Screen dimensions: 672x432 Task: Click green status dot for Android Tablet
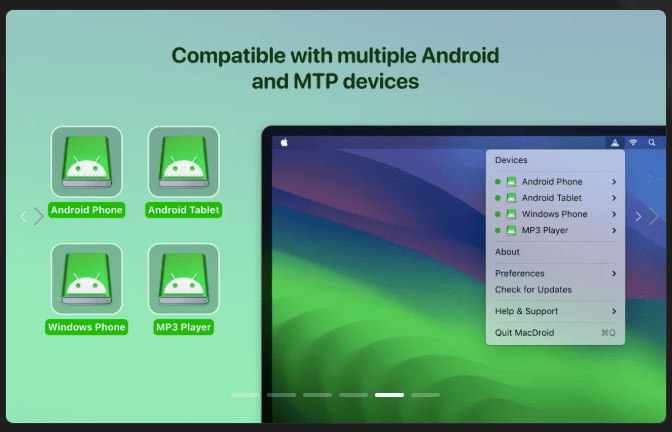pyautogui.click(x=498, y=198)
